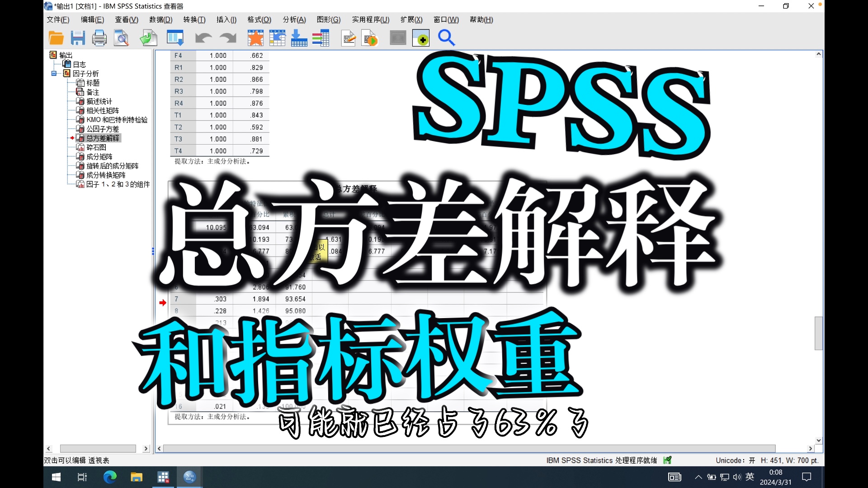Screen dimensions: 868x488
Task: Click the Run script toolbar icon
Action: click(370, 38)
